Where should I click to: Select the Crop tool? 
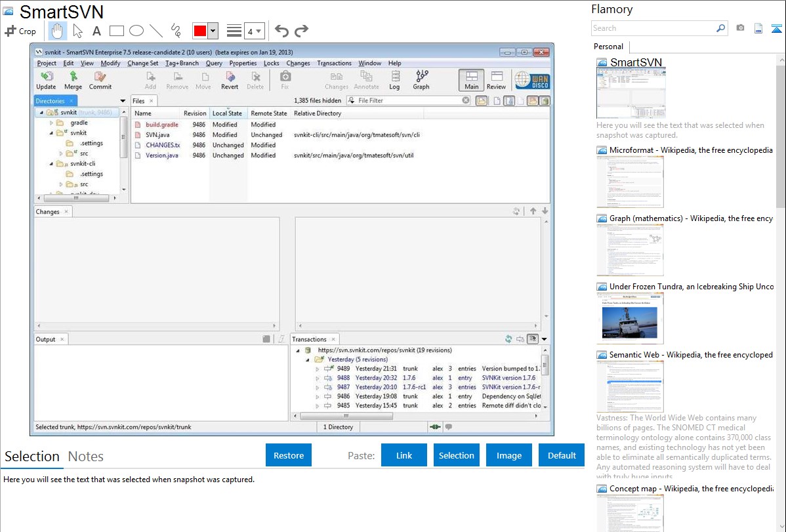point(20,31)
